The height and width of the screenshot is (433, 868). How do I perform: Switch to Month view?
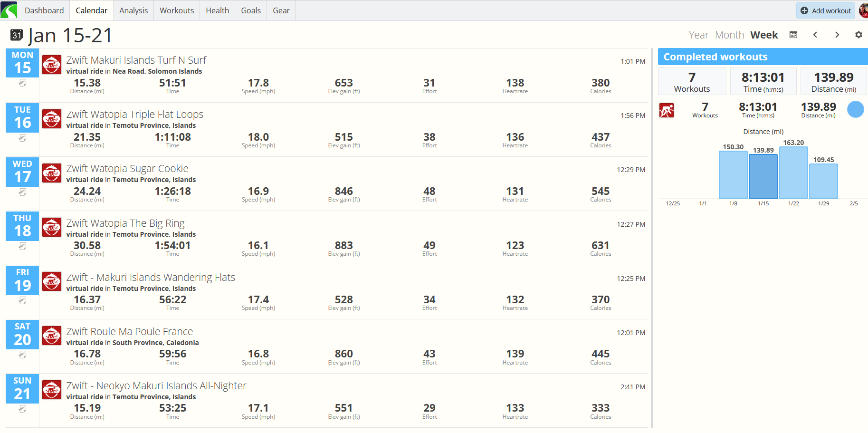coord(729,35)
